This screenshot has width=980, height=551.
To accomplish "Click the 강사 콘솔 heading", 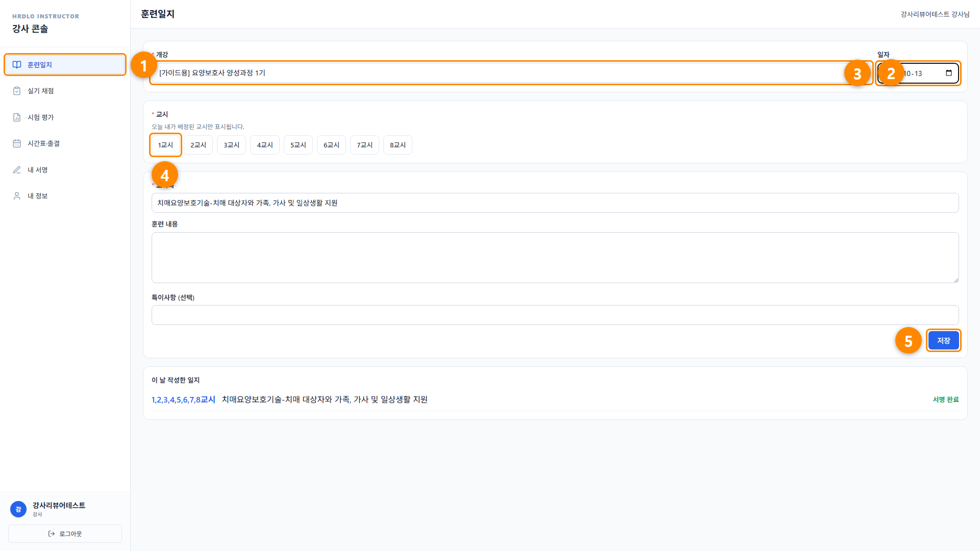I will 30,29.
